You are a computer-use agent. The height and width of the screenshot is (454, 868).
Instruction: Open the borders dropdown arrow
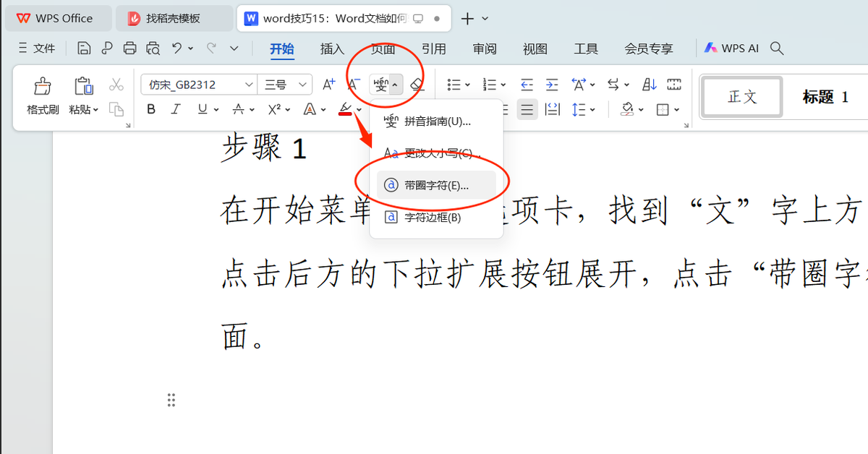(x=677, y=110)
